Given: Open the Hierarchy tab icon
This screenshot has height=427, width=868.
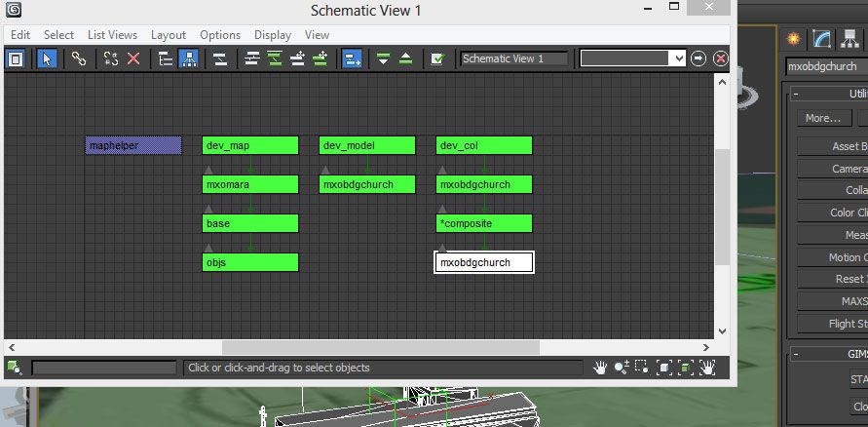Looking at the screenshot, I should tap(849, 39).
